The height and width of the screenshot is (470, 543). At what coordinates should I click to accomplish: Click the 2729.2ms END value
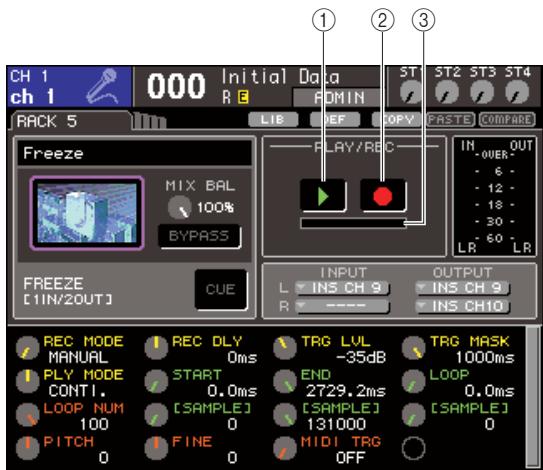coord(346,391)
